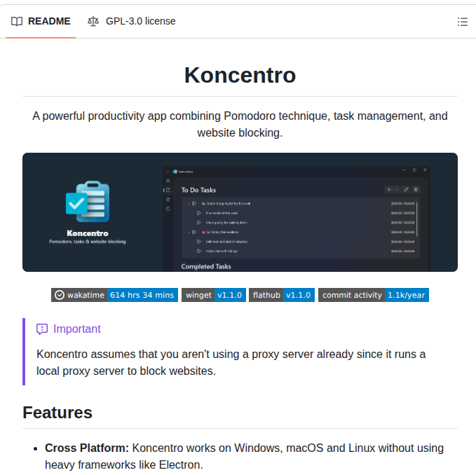Viewport: 476px width, 475px height.
Task: Click 'Completed Tasks' text in banner
Action: [206, 266]
